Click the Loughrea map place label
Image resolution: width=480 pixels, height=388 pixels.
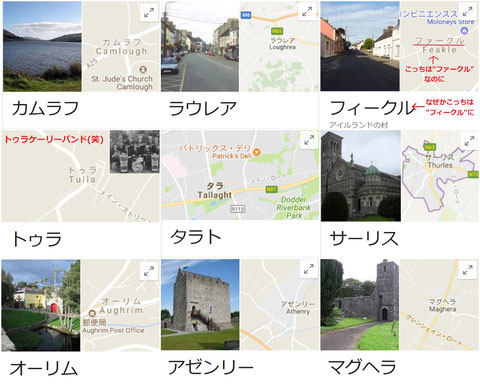(283, 44)
